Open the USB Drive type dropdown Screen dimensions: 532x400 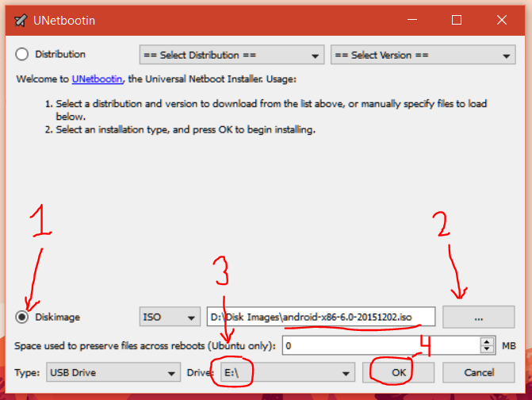(113, 372)
